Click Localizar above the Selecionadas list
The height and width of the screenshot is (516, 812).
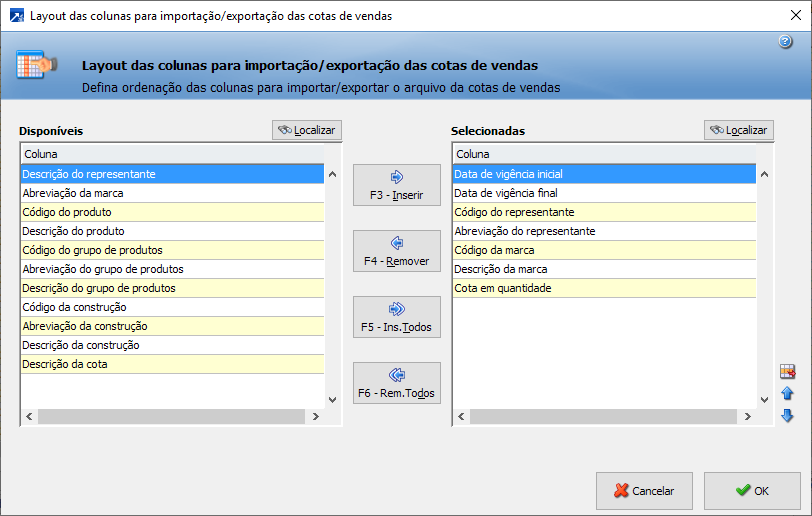coord(739,130)
